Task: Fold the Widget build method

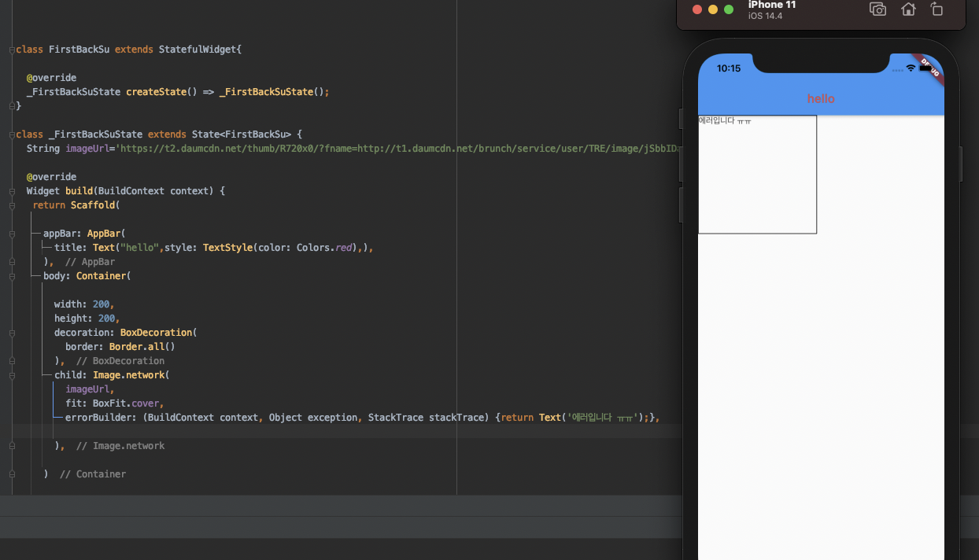Action: (11, 191)
